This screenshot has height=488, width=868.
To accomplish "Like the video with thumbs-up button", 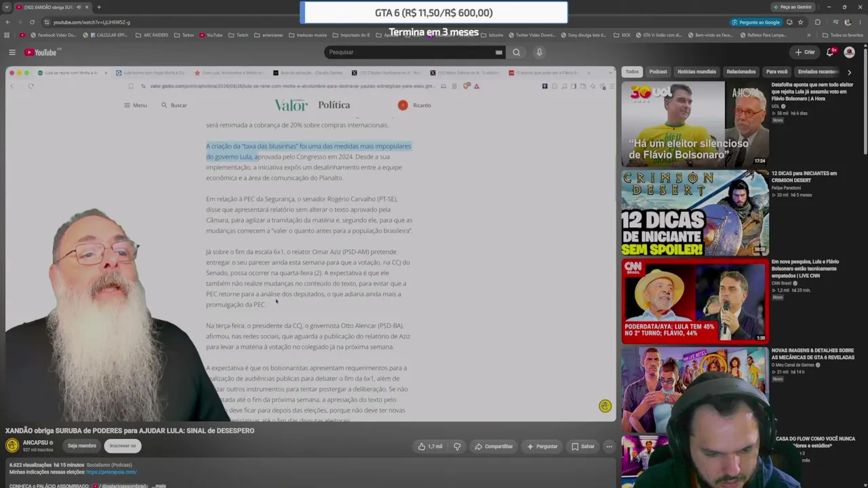I will [431, 446].
